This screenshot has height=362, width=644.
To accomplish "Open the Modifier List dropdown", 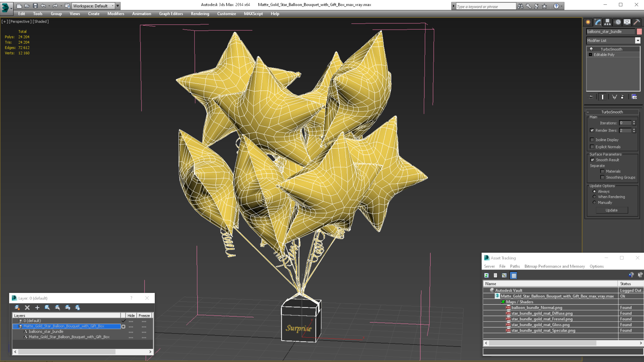I will 638,40.
